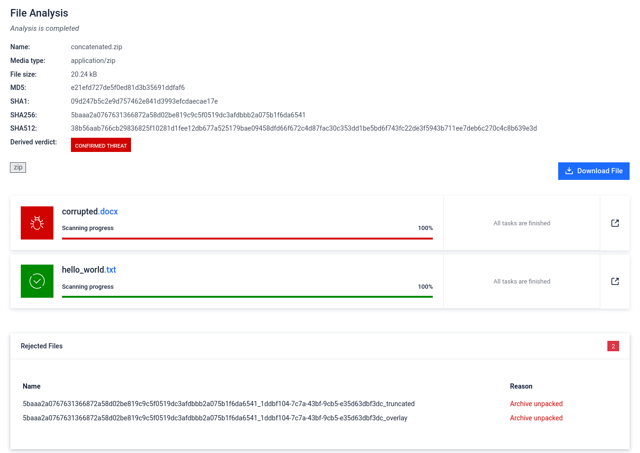Click All tasks are finished for hello_world.txt
The height and width of the screenshot is (453, 640).
[x=522, y=282]
